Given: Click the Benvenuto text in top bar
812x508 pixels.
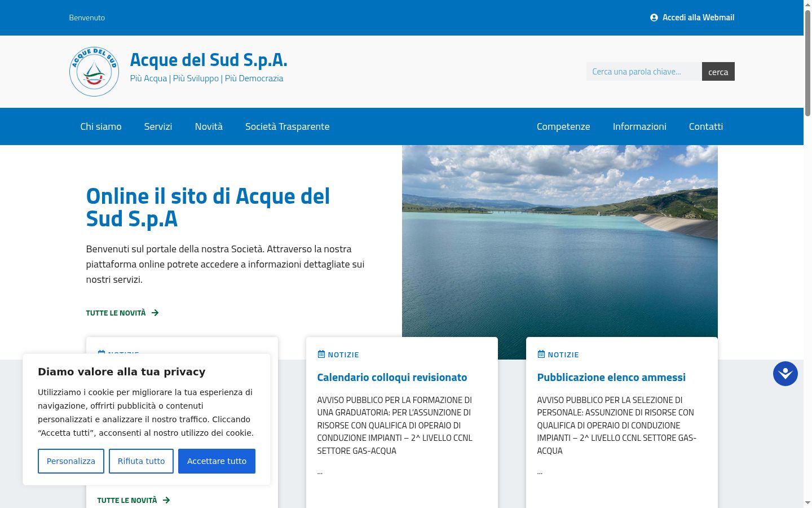Looking at the screenshot, I should pos(87,17).
